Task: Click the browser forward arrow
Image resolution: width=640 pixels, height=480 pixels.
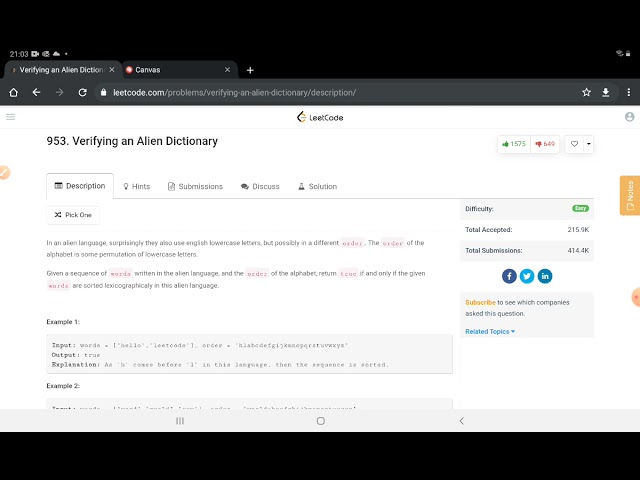Action: coord(60,93)
